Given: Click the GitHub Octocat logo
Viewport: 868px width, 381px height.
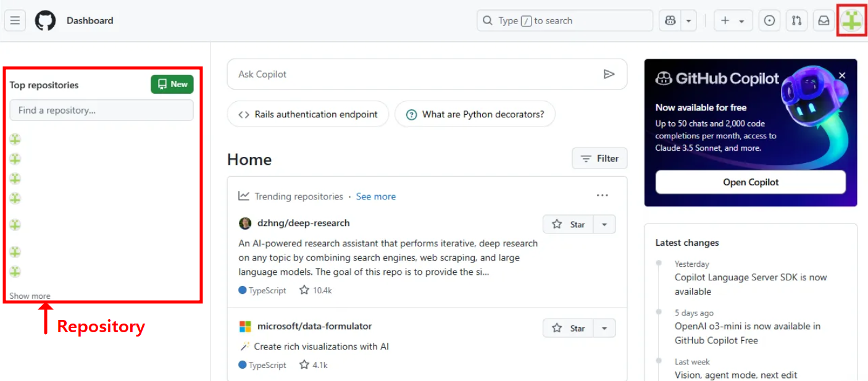Looking at the screenshot, I should pyautogui.click(x=45, y=20).
